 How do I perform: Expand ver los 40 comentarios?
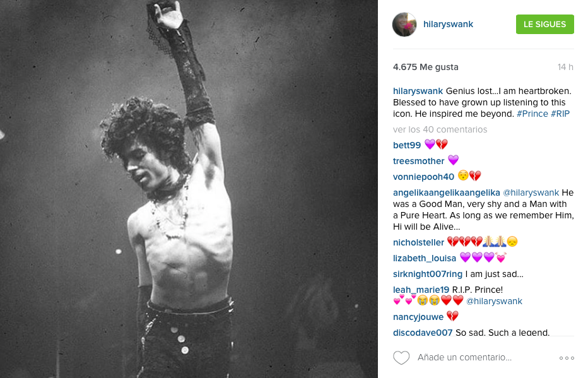[x=440, y=129]
